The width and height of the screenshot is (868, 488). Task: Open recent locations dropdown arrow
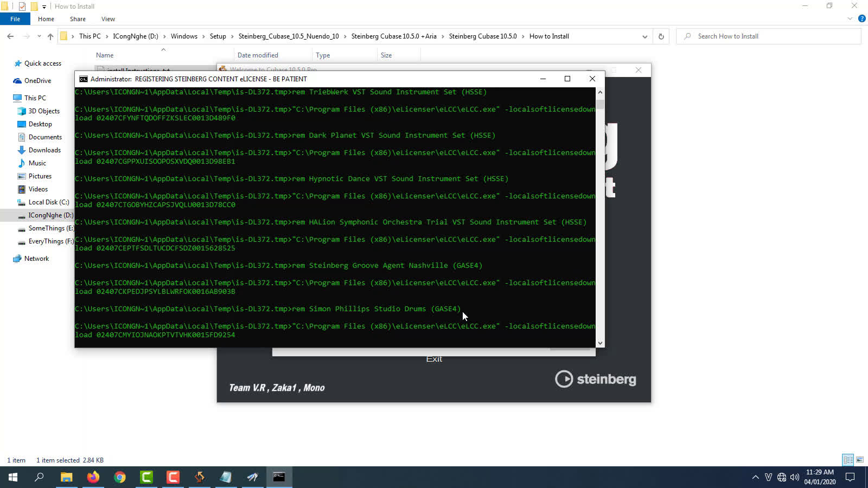tap(39, 36)
